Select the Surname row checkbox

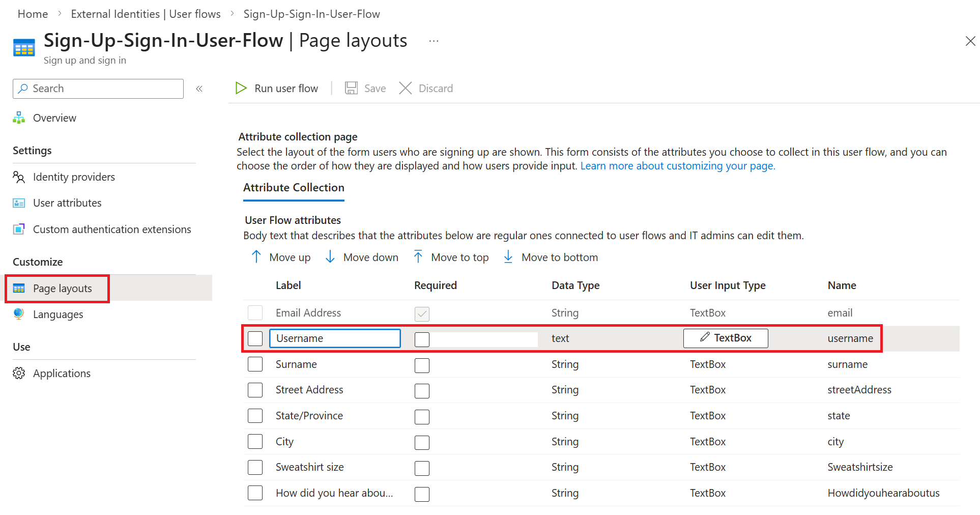[255, 364]
